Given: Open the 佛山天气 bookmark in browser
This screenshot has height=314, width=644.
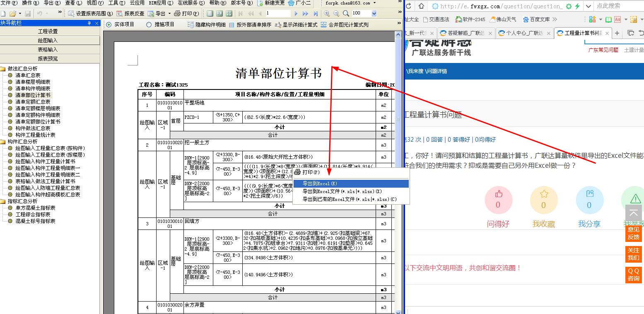Looking at the screenshot, I should (x=503, y=19).
